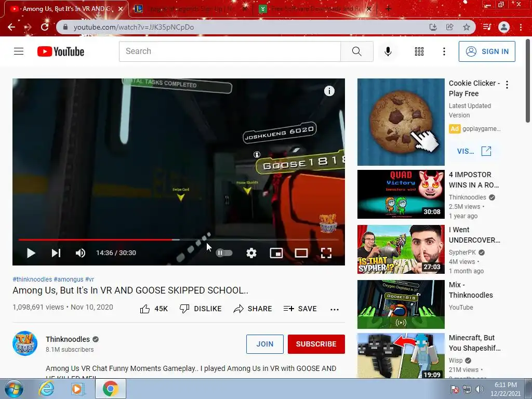Share this page from address bar
Image resolution: width=532 pixels, height=399 pixels.
pyautogui.click(x=449, y=27)
